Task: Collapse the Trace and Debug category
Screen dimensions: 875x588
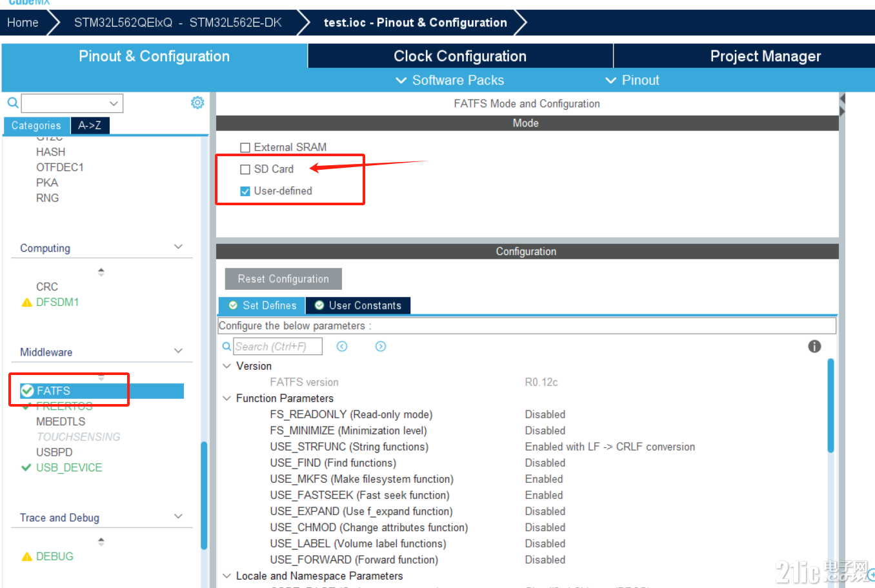Action: pos(179,516)
